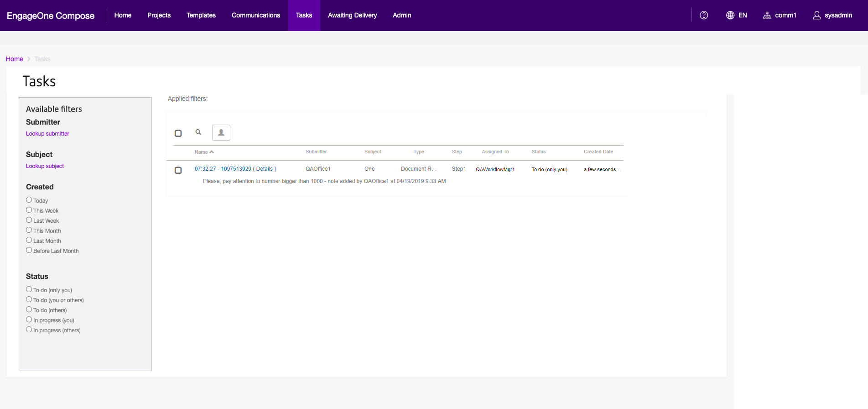Viewport: 868px width, 409px height.
Task: Sort by Type column header
Action: 419,152
